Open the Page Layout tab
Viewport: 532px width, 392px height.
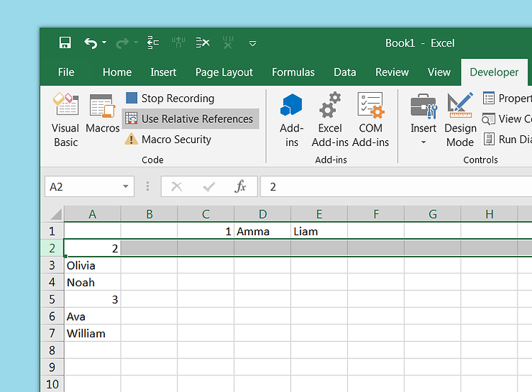tap(224, 72)
